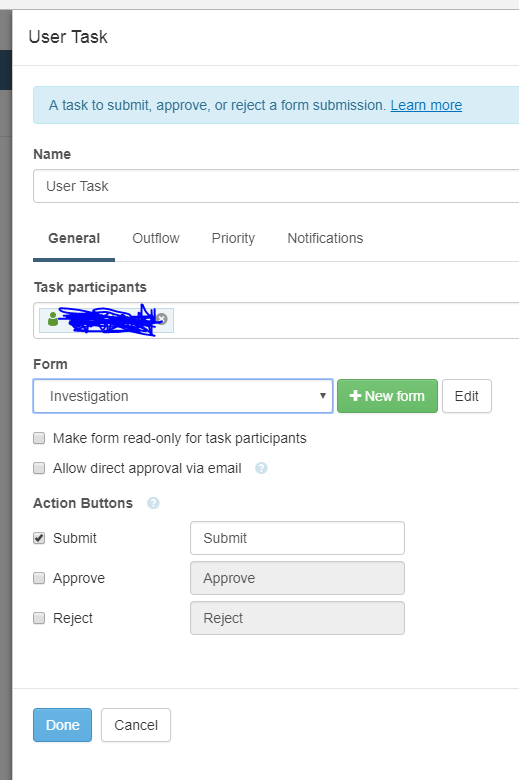
Task: Enable Make form read-only for task participants
Action: coord(39,438)
